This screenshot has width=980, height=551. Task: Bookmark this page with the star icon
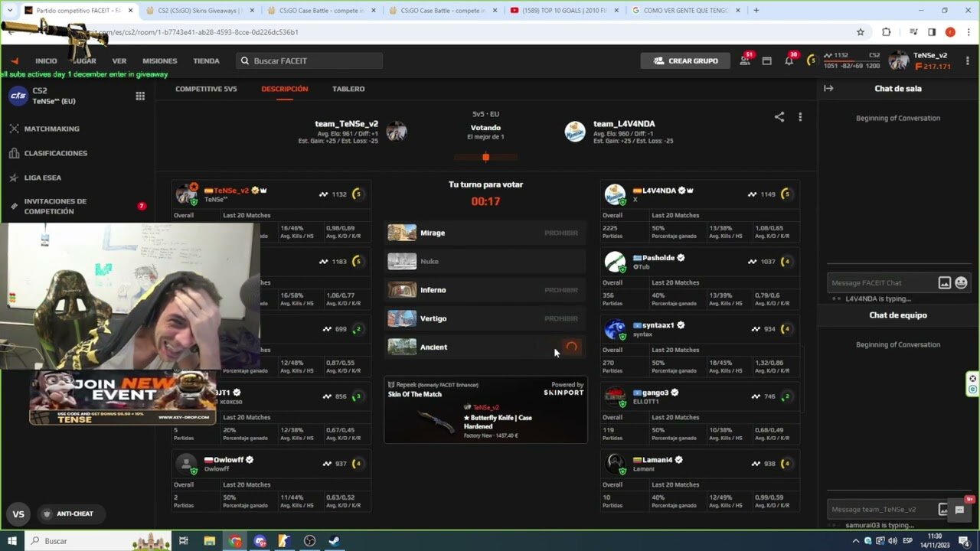point(861,32)
